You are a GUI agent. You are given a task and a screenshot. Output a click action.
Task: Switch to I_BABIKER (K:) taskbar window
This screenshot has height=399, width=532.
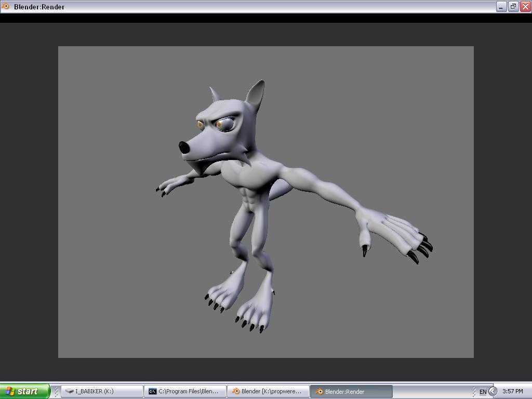tap(102, 391)
